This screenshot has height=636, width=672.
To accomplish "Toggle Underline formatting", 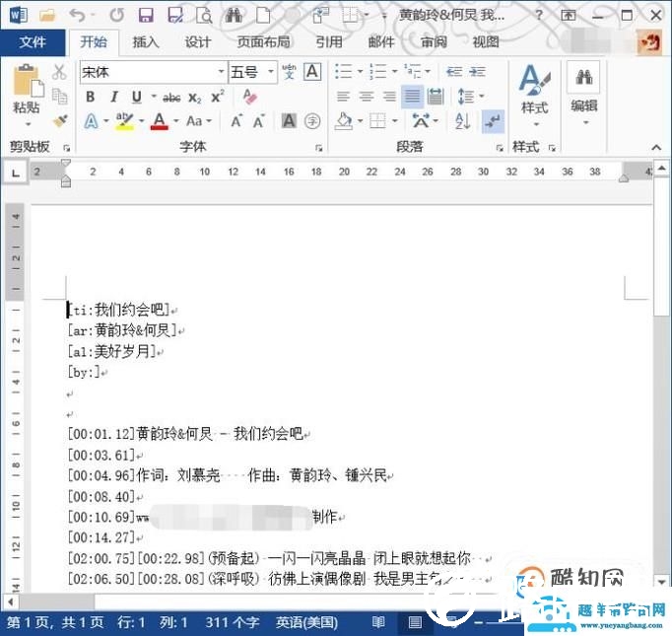I will (137, 97).
